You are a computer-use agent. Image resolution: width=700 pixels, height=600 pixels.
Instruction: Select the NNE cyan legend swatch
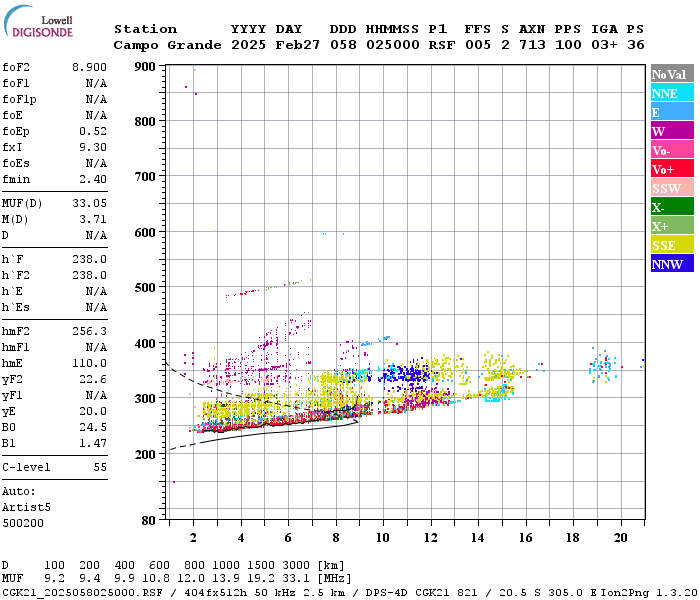tap(672, 93)
